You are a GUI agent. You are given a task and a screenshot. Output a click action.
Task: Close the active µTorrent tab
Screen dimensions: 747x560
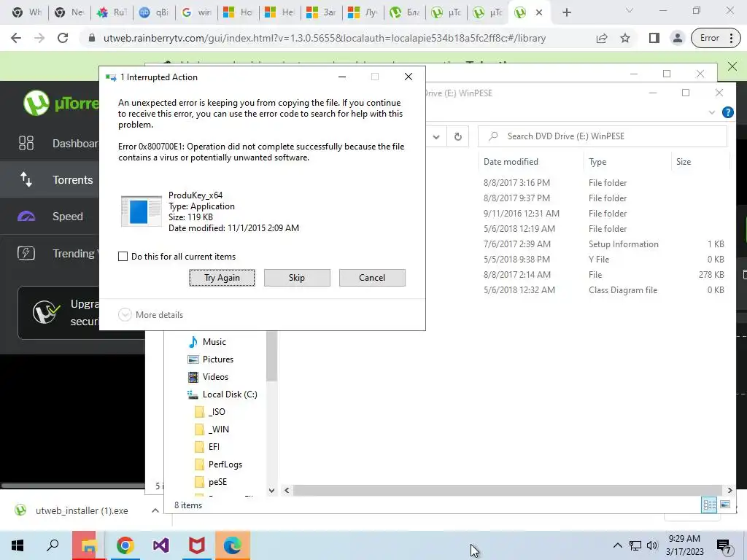539,12
